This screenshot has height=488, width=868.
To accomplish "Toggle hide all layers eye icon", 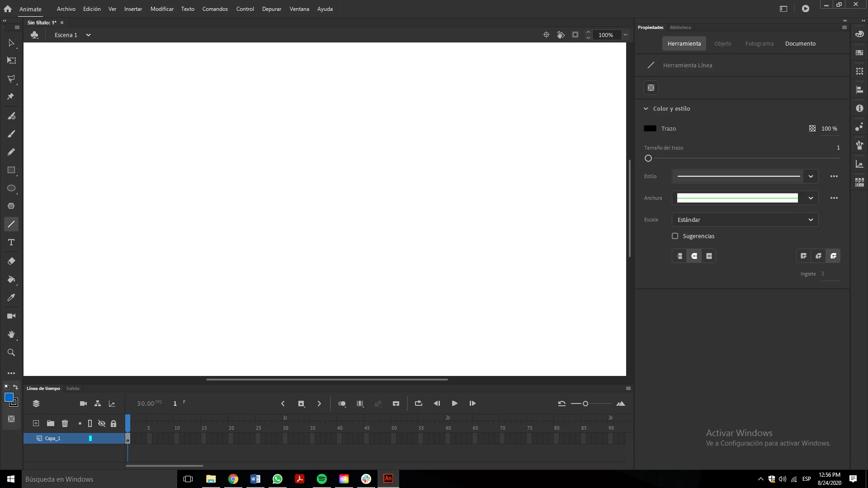I will pyautogui.click(x=102, y=423).
